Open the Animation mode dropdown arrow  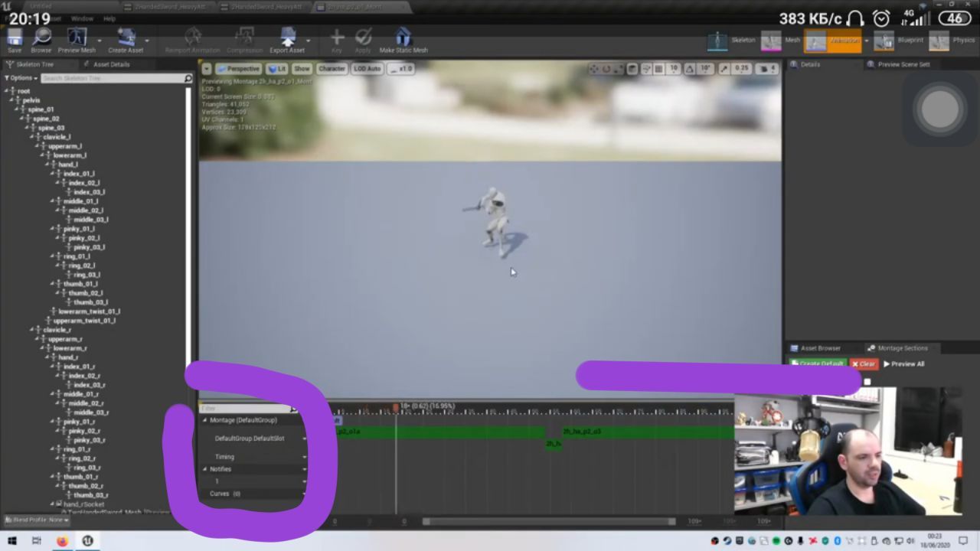coord(866,41)
